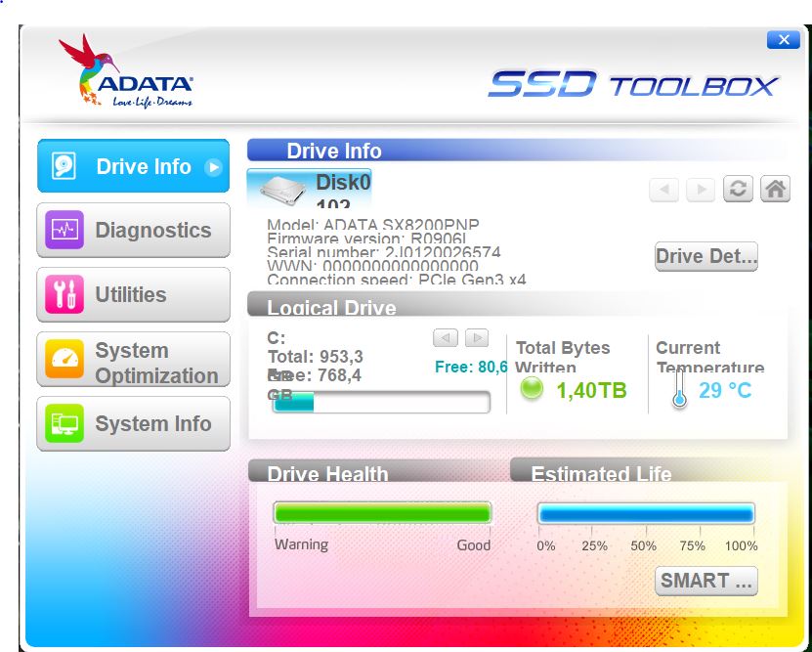Click the 1,40TB written value

pyautogui.click(x=591, y=390)
